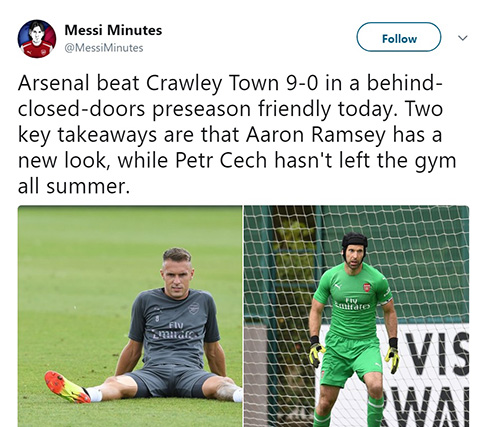This screenshot has width=480, height=427.
Task: Click Fly Emirates logo on green jersey
Action: pyautogui.click(x=352, y=303)
